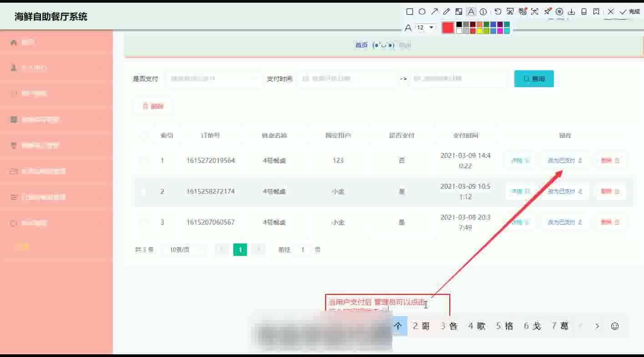Pick the white color swatch
The height and width of the screenshot is (357, 644).
point(459,31)
